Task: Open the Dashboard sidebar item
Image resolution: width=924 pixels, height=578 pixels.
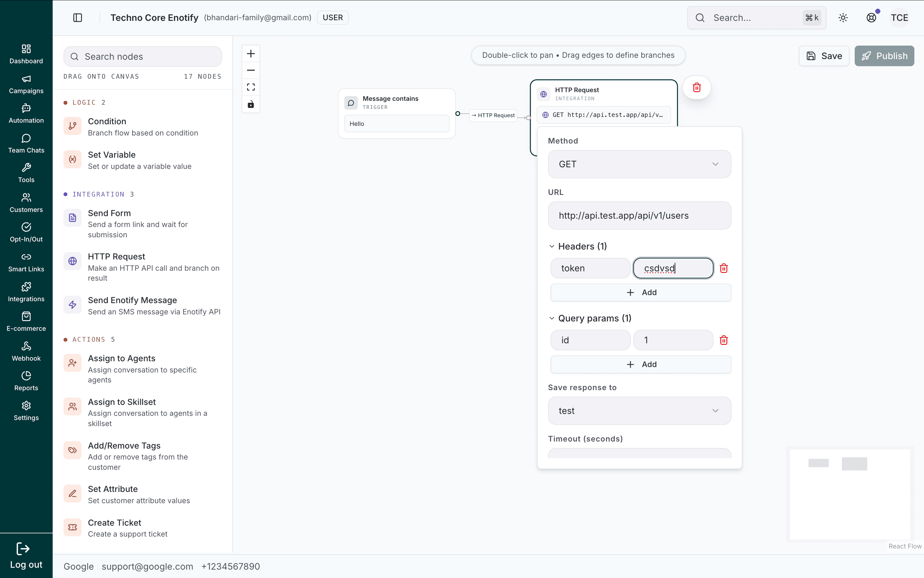Action: pos(26,54)
